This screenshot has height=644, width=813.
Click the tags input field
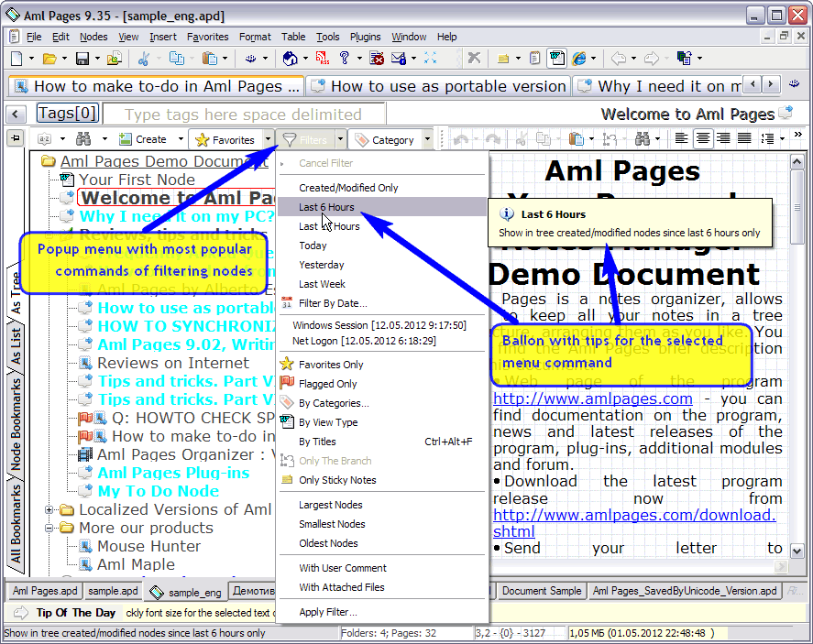coord(244,114)
